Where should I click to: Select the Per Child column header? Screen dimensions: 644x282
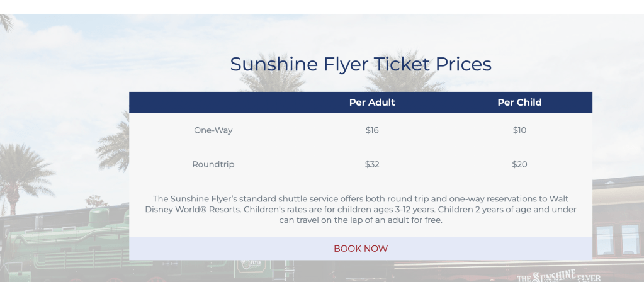pyautogui.click(x=519, y=103)
